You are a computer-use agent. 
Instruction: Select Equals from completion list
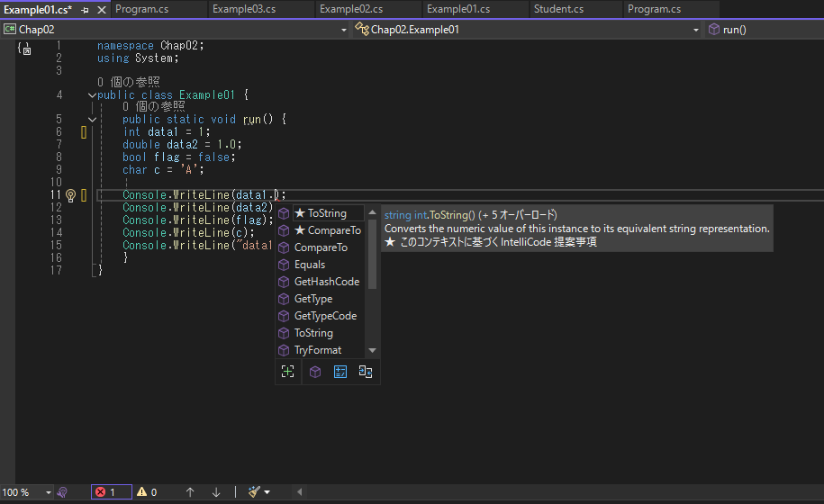[320, 265]
